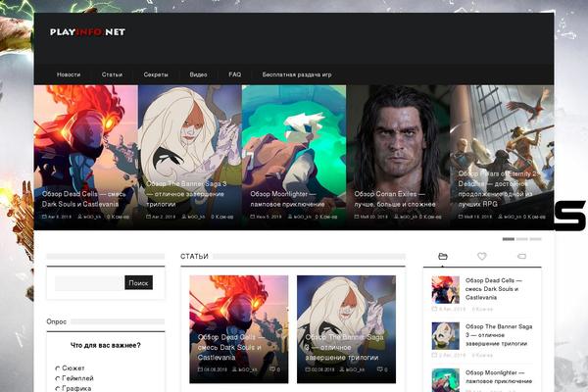The width and height of the screenshot is (588, 392).
Task: Open sidebar link Обзор Moonlighter
Action: [499, 376]
